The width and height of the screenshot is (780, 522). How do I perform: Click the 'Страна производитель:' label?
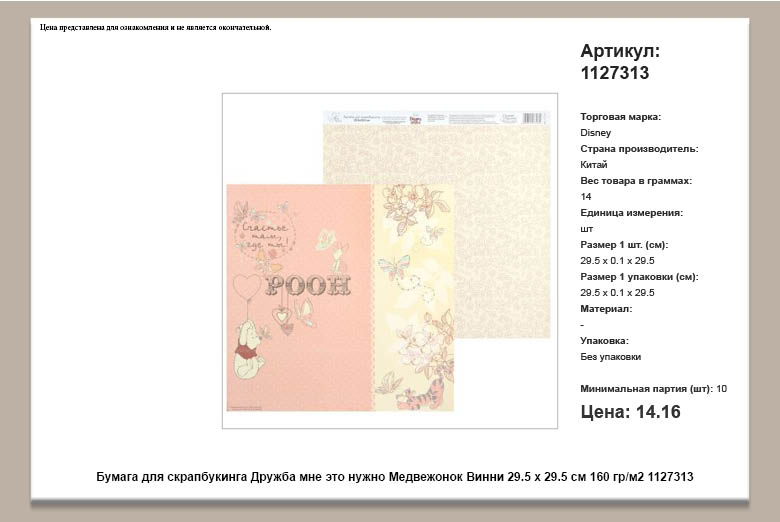639,149
